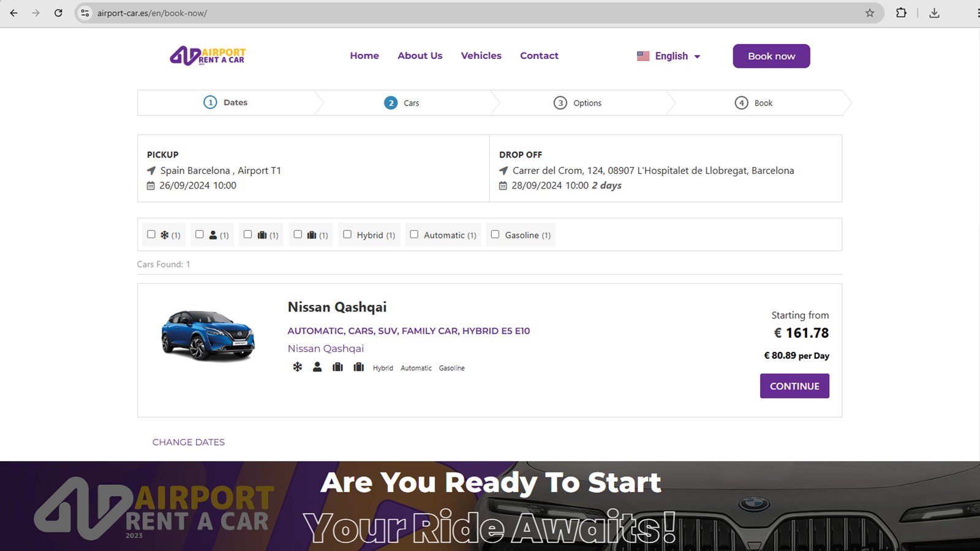Open the Home menu item
This screenshot has height=551, width=980.
pyautogui.click(x=364, y=56)
